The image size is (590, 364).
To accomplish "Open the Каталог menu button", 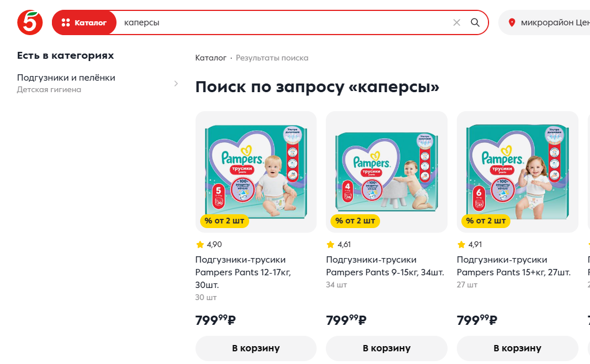I will [84, 22].
